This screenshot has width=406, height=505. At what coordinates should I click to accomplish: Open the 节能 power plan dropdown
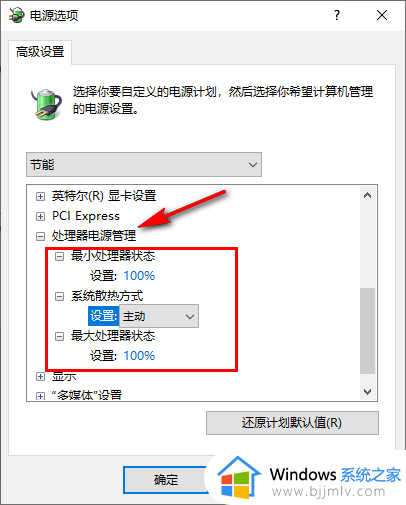coord(144,165)
